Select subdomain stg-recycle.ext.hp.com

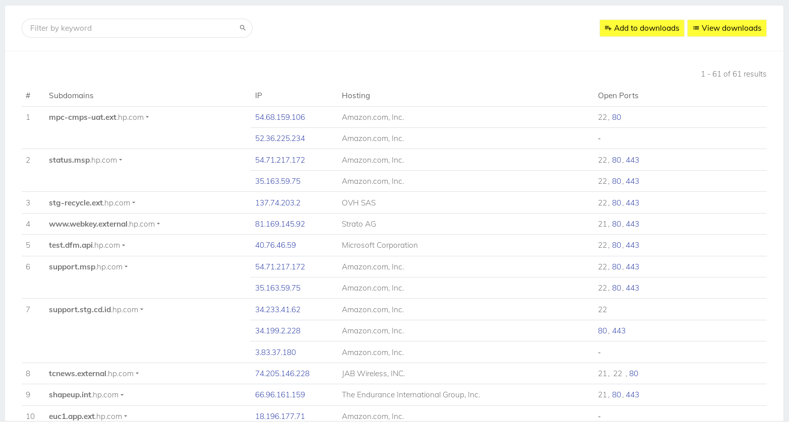click(90, 203)
